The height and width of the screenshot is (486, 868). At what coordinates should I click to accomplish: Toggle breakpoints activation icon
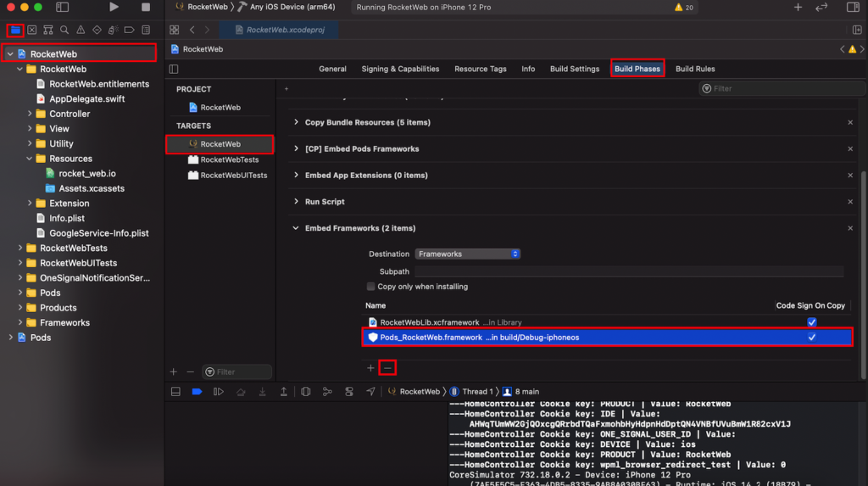click(x=197, y=392)
